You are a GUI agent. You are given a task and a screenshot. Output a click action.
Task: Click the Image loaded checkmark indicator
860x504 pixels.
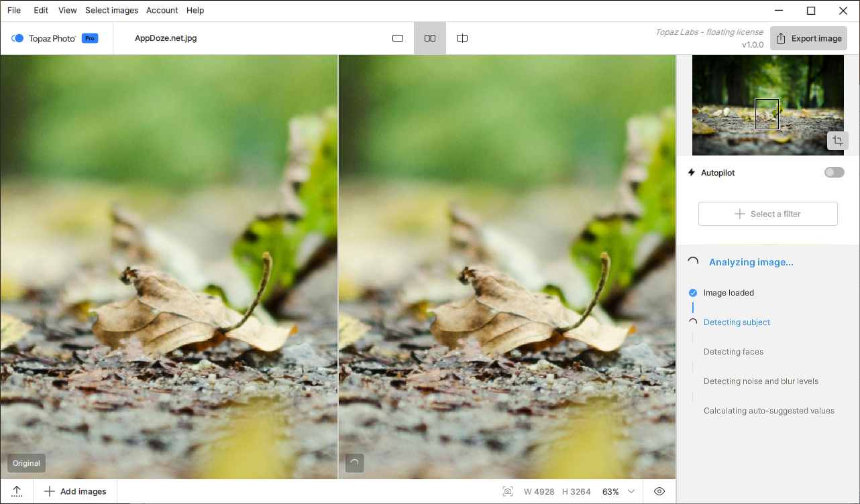692,293
